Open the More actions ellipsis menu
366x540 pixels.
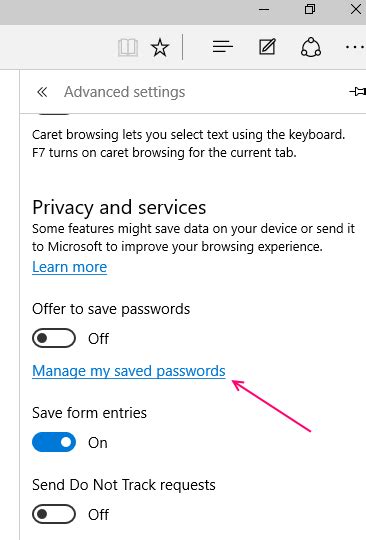tap(355, 47)
